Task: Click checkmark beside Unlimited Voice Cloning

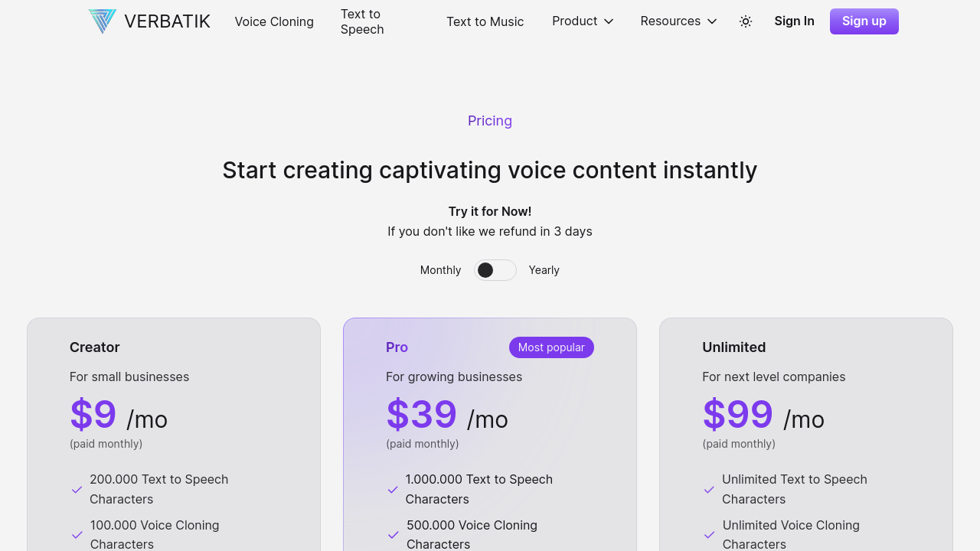Action: (709, 535)
